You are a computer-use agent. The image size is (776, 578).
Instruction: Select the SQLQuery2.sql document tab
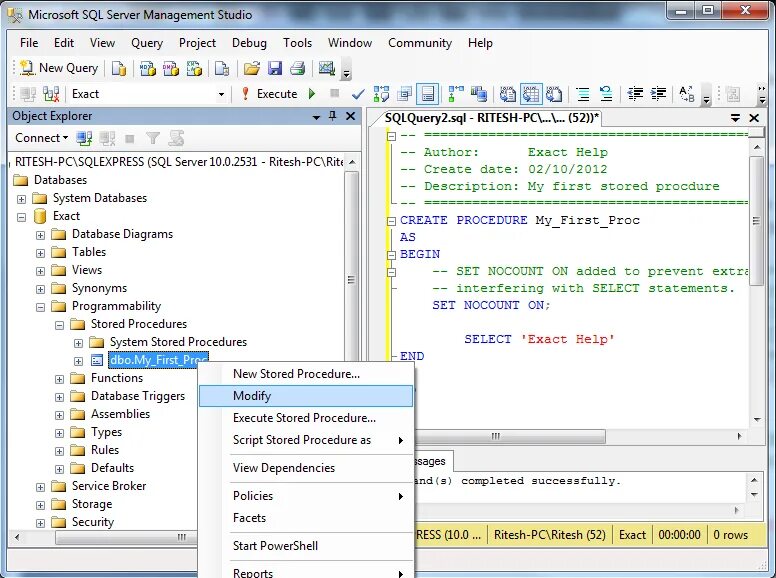point(491,118)
